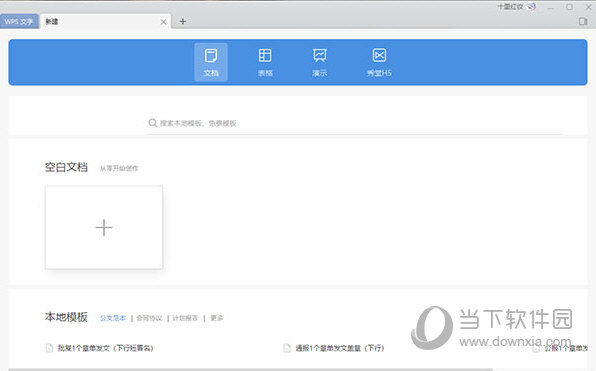Select the 文档 document type icon
This screenshot has height=371, width=596.
(x=211, y=62)
